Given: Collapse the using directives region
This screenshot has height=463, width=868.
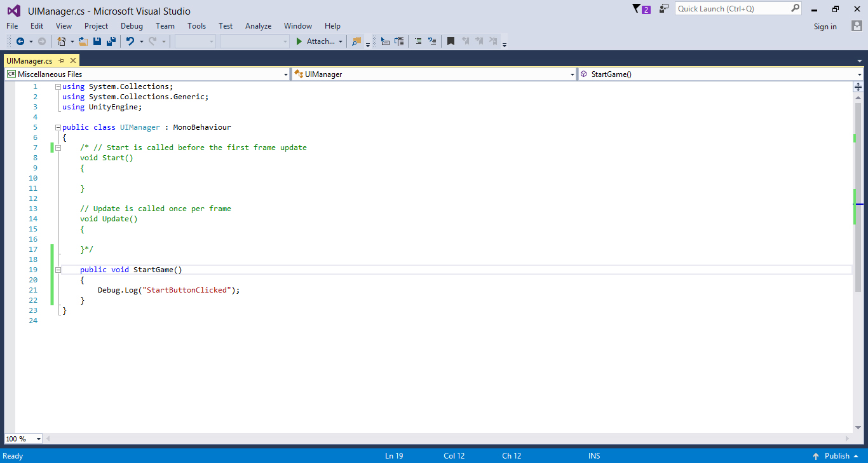Looking at the screenshot, I should (x=58, y=86).
